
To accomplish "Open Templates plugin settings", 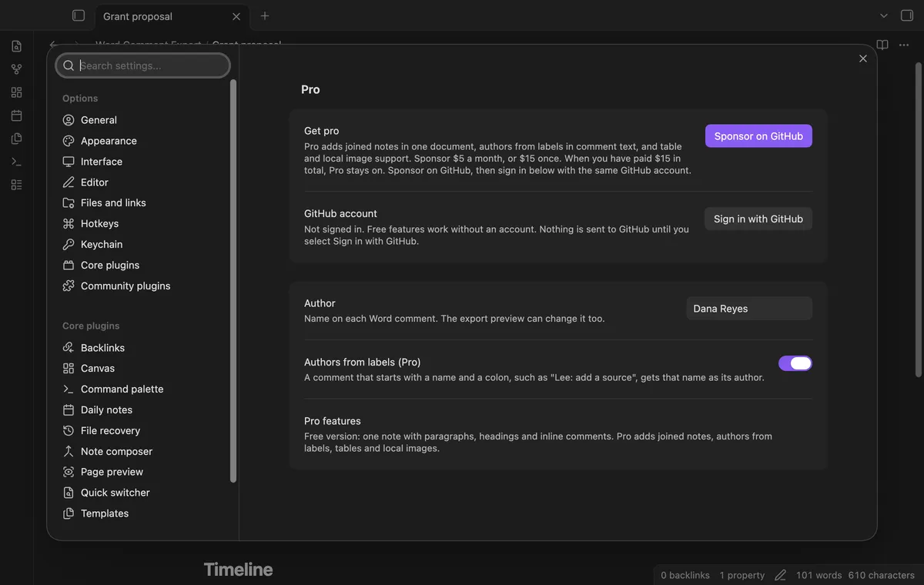I will (x=143, y=513).
